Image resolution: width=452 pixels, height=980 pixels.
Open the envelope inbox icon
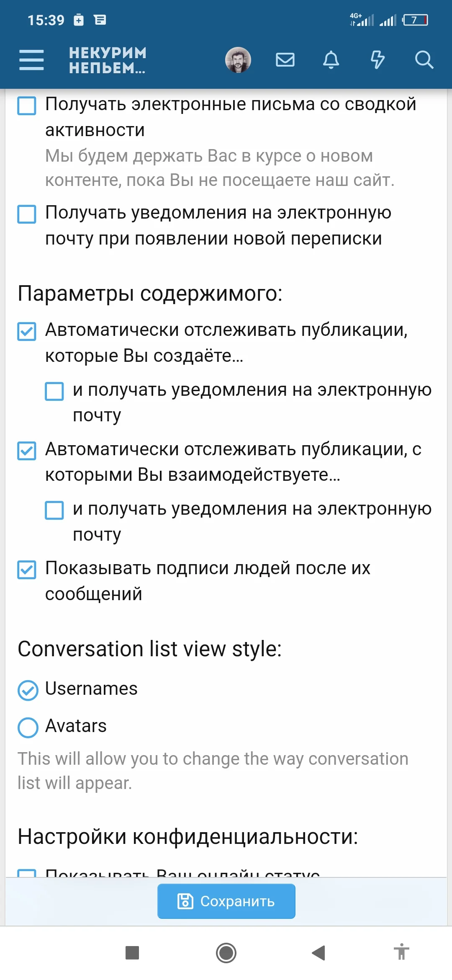(285, 60)
